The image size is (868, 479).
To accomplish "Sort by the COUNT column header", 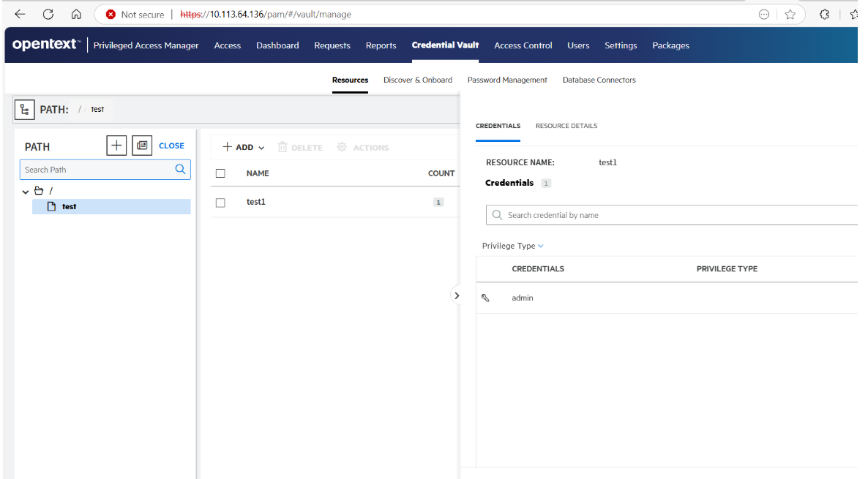I will click(x=441, y=173).
